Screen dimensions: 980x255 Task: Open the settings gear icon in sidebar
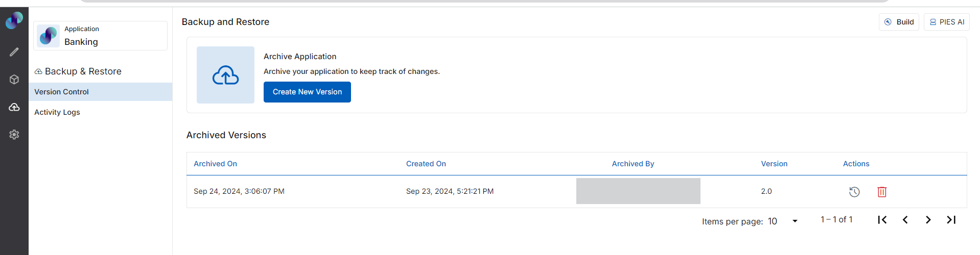click(x=14, y=135)
